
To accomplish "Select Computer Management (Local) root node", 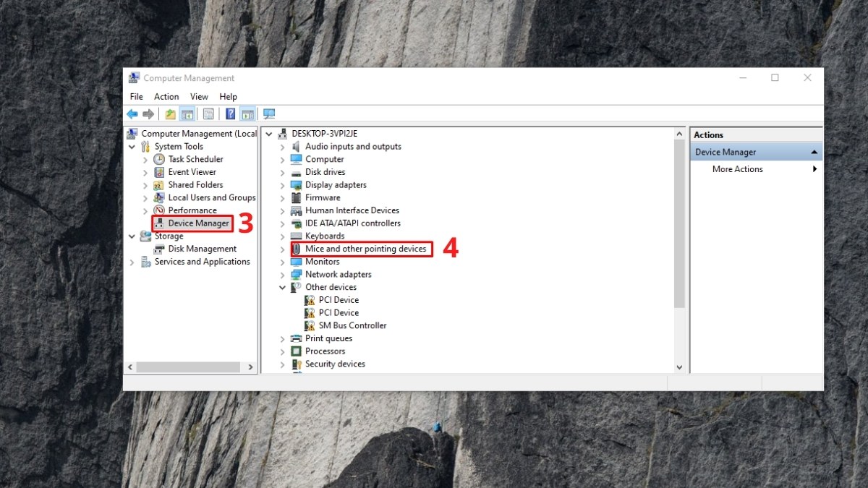I will click(x=199, y=134).
